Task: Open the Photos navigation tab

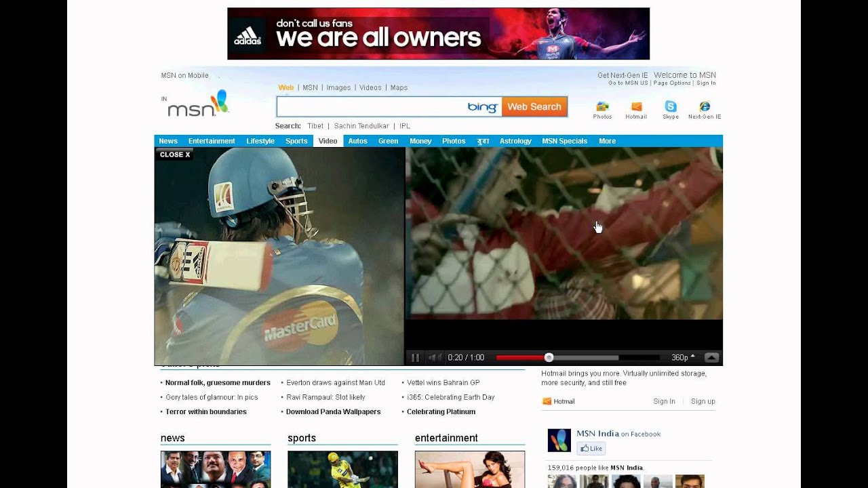Action: (454, 141)
